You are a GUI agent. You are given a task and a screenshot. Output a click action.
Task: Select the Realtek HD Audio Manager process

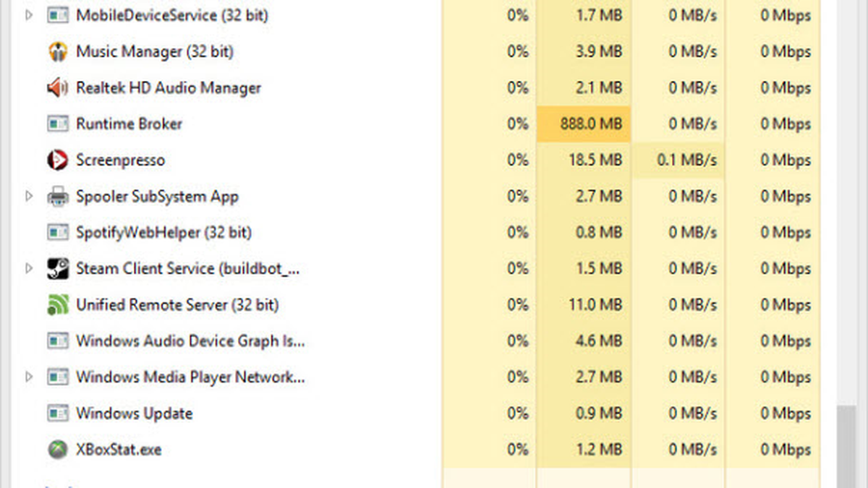pyautogui.click(x=169, y=87)
